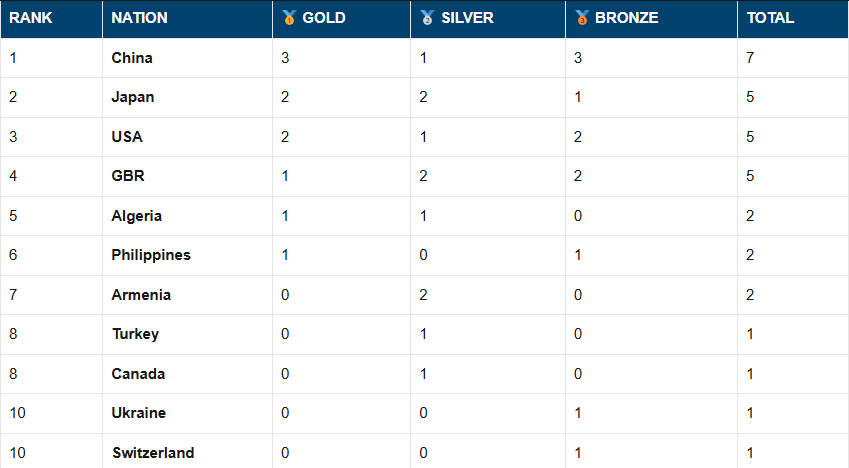Click China's total medal count of 7
This screenshot has width=849, height=468.
[x=750, y=58]
